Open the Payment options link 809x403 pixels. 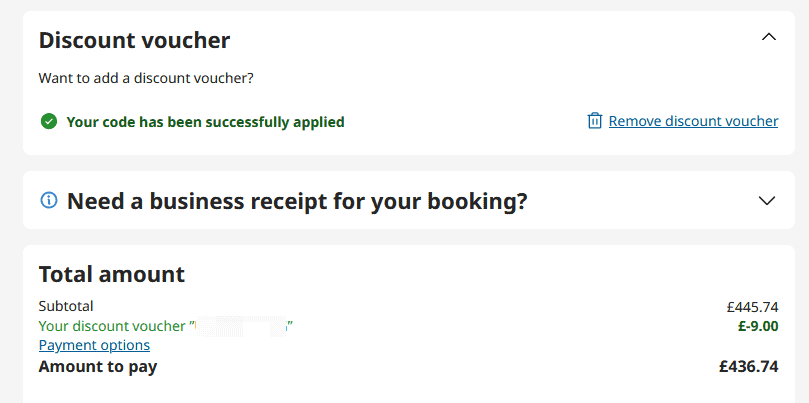coord(94,345)
